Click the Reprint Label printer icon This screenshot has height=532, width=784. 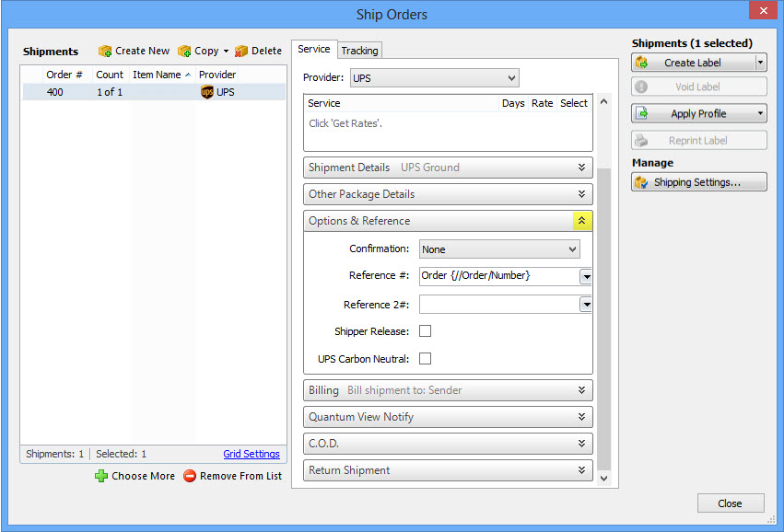point(641,141)
